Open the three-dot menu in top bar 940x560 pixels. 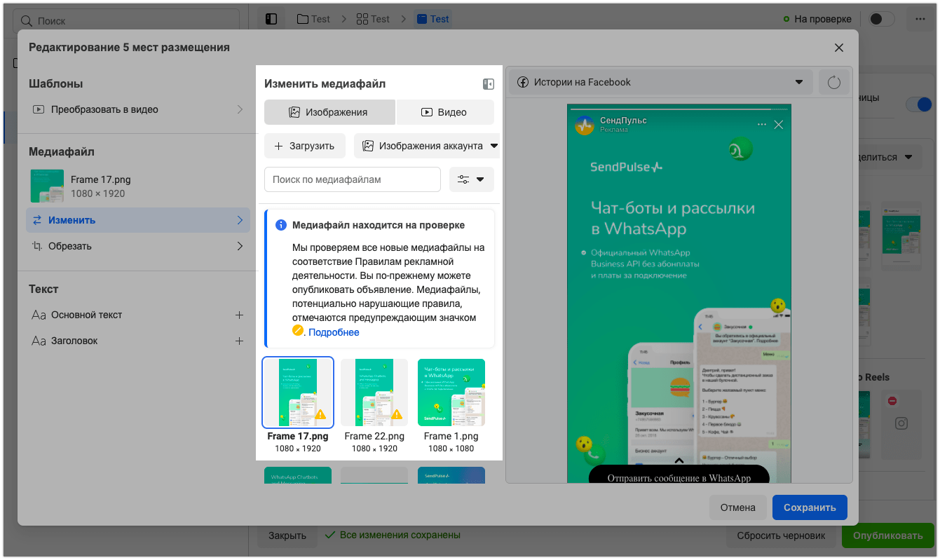coord(920,19)
